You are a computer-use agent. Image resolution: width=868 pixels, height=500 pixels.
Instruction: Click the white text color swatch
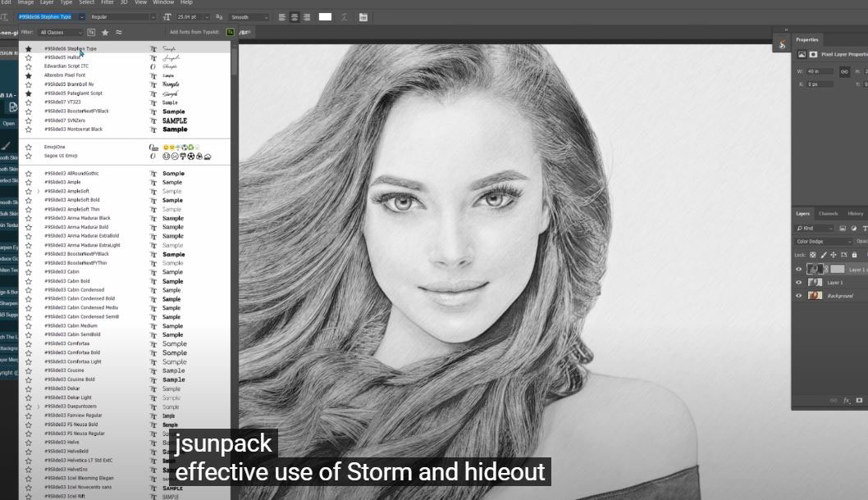tap(325, 16)
